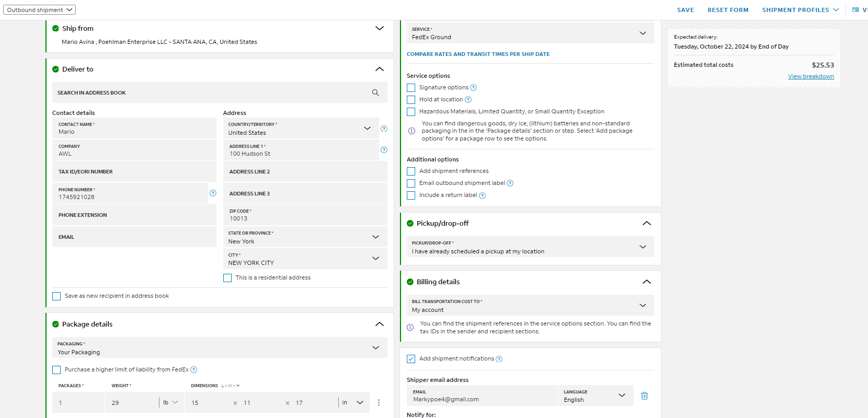Mark address as residential

[227, 278]
